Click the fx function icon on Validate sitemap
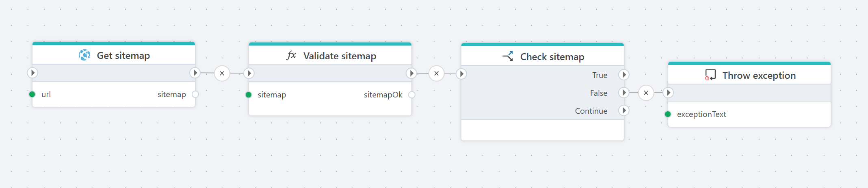The image size is (868, 188). [x=291, y=55]
